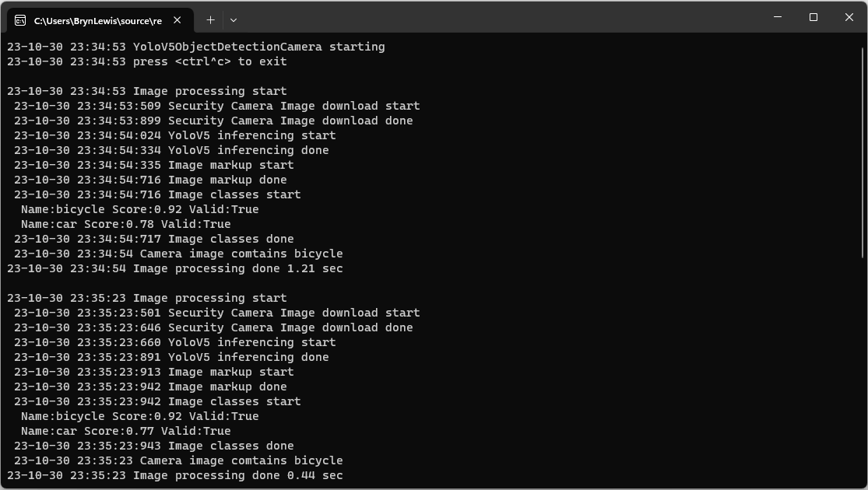Expand the new tab profile dropdown chevron
Viewport: 868px width, 490px height.
click(x=233, y=20)
